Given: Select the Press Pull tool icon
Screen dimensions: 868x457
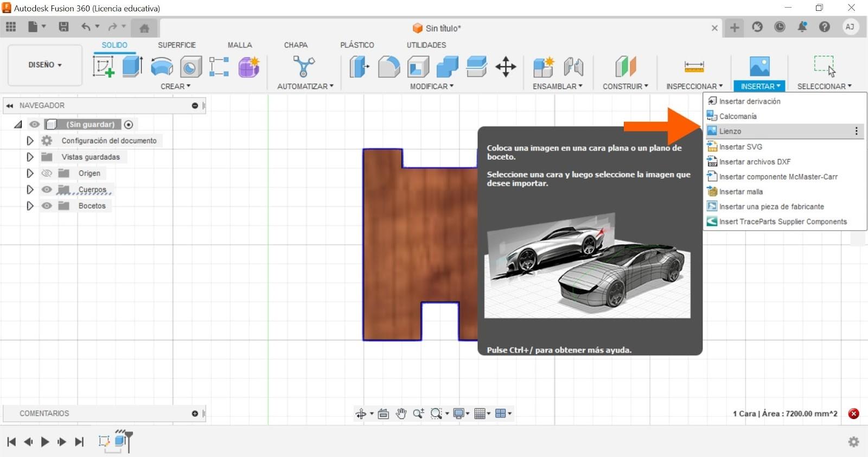Looking at the screenshot, I should coord(359,67).
